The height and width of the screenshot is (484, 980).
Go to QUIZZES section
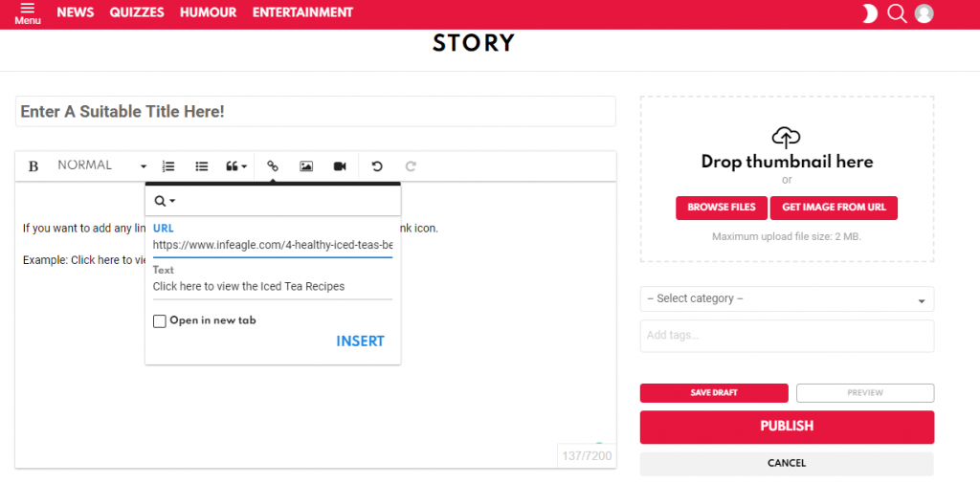click(x=137, y=12)
